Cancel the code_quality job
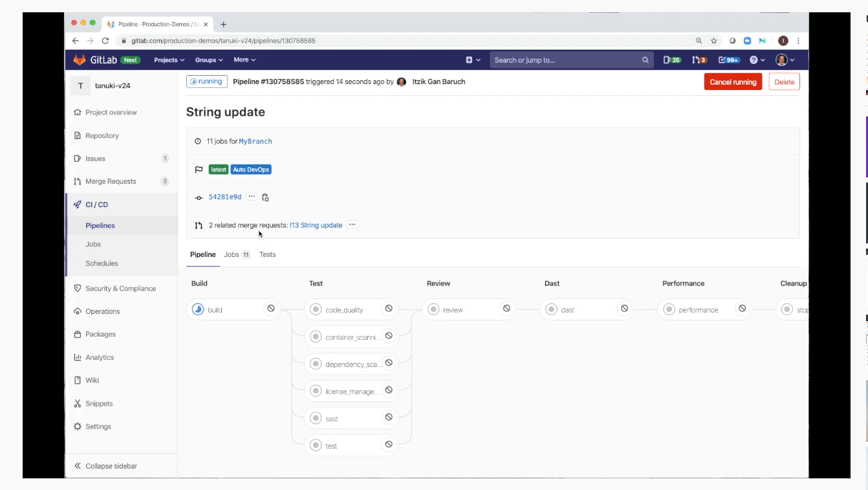Viewport: 868px width, 490px height. click(x=389, y=309)
